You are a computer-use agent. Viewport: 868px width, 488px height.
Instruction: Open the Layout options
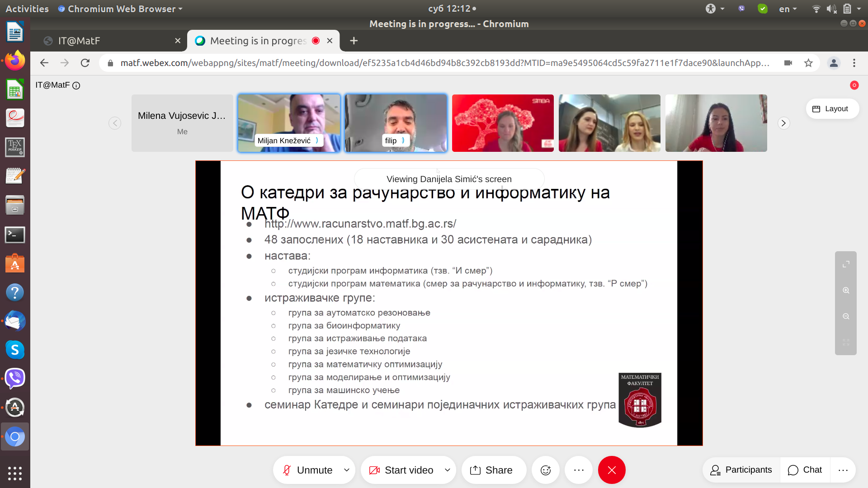[x=832, y=109]
